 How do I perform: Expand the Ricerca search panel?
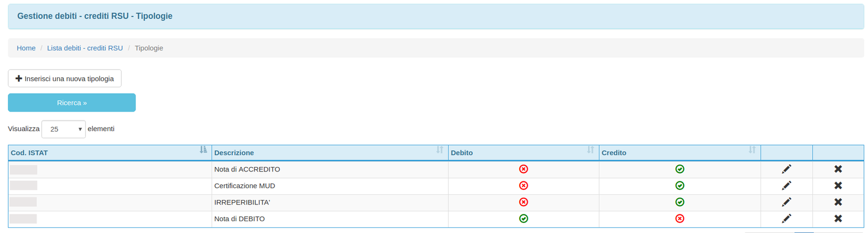point(72,103)
